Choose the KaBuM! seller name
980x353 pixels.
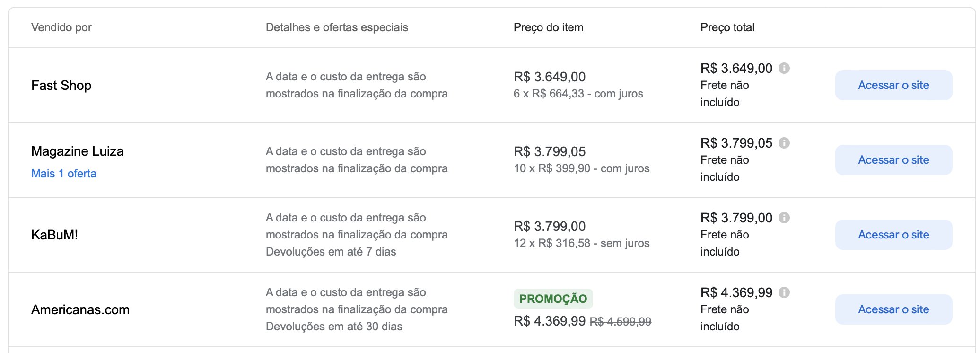[x=55, y=235]
